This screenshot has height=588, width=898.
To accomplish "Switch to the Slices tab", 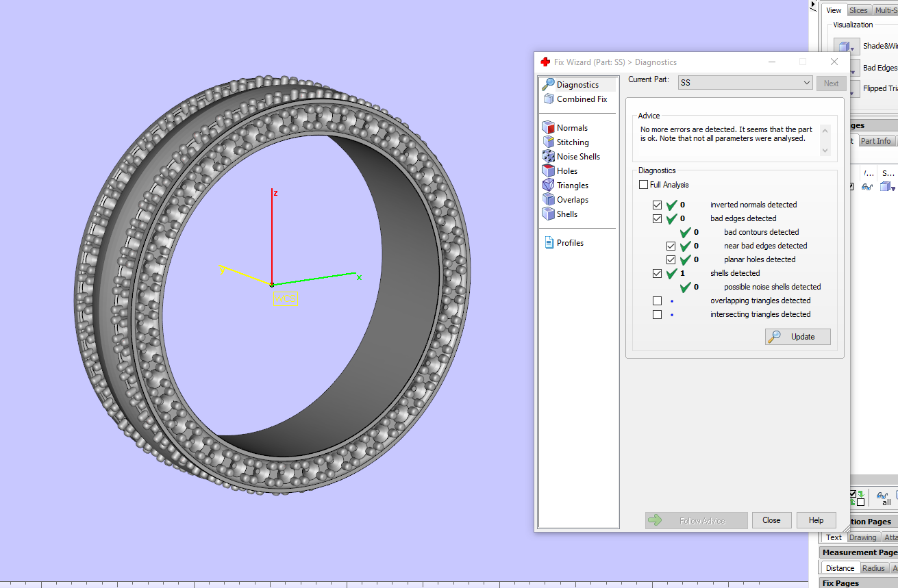I will 858,10.
